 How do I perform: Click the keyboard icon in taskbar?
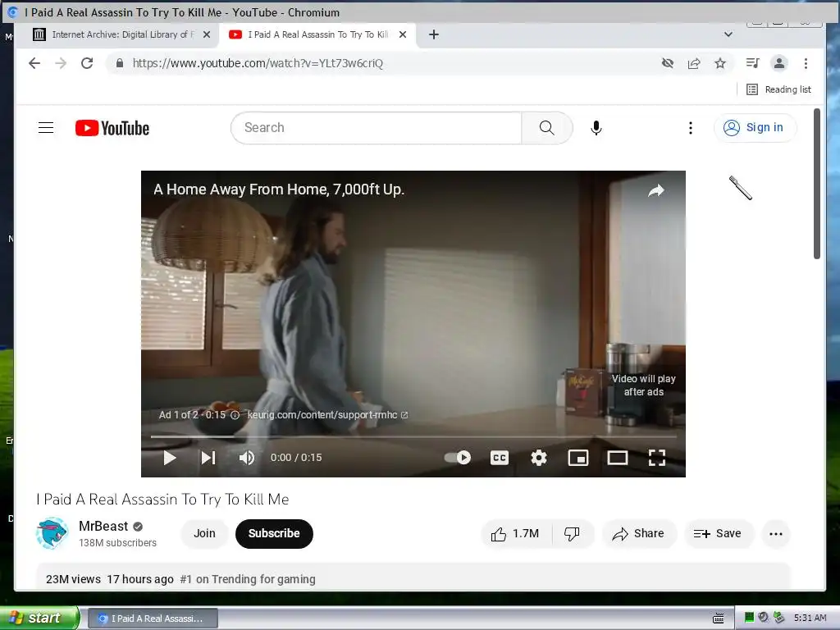pyautogui.click(x=719, y=619)
